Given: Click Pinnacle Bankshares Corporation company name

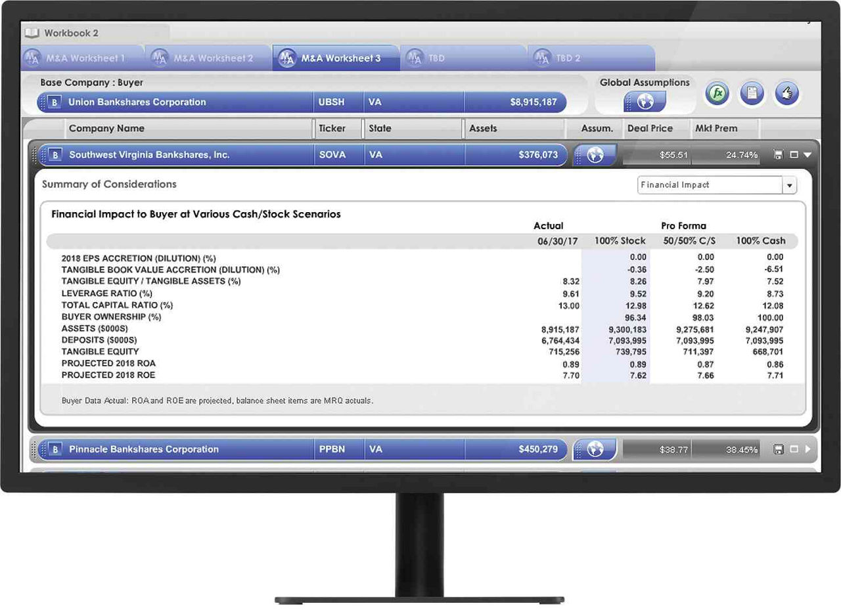Looking at the screenshot, I should tap(143, 450).
